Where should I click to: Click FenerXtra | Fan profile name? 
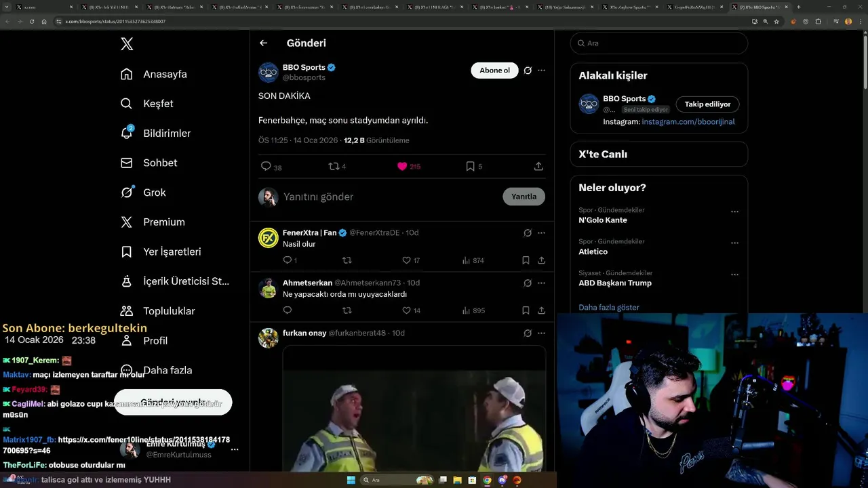309,232
